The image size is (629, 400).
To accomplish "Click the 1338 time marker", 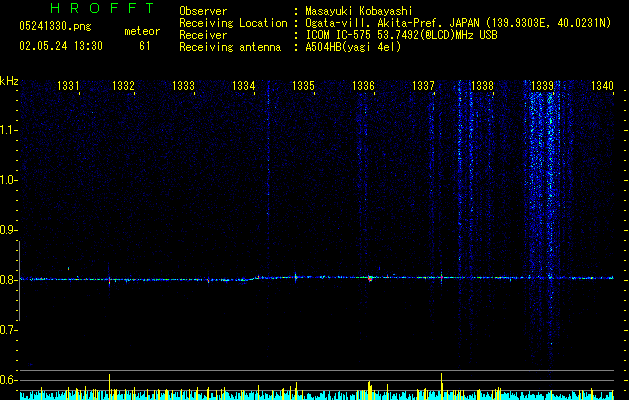I will coord(482,85).
